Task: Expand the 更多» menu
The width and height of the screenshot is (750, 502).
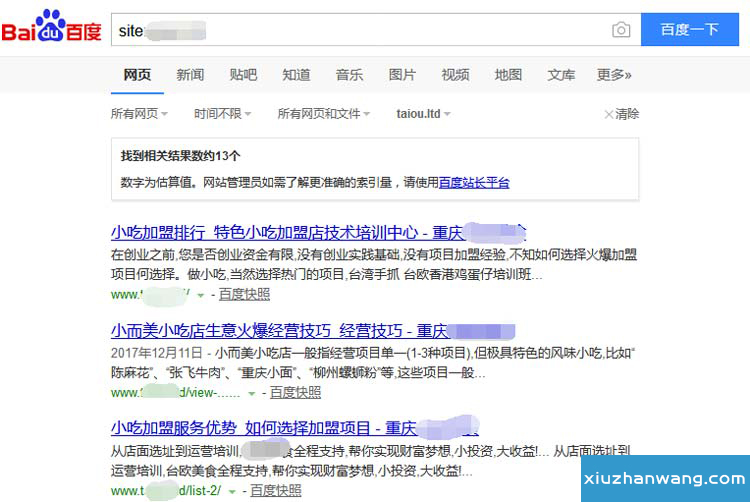Action: [x=614, y=75]
